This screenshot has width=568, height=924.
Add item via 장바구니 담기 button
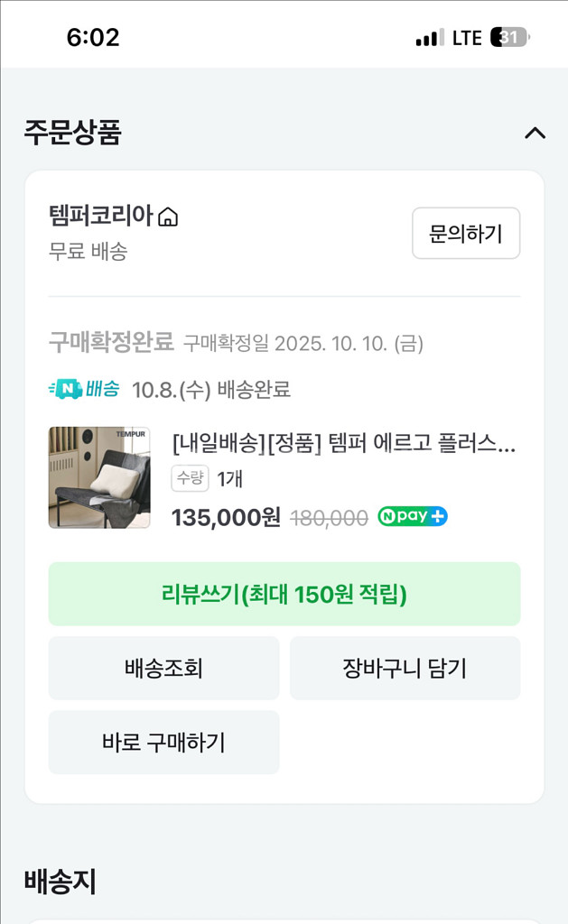point(405,669)
